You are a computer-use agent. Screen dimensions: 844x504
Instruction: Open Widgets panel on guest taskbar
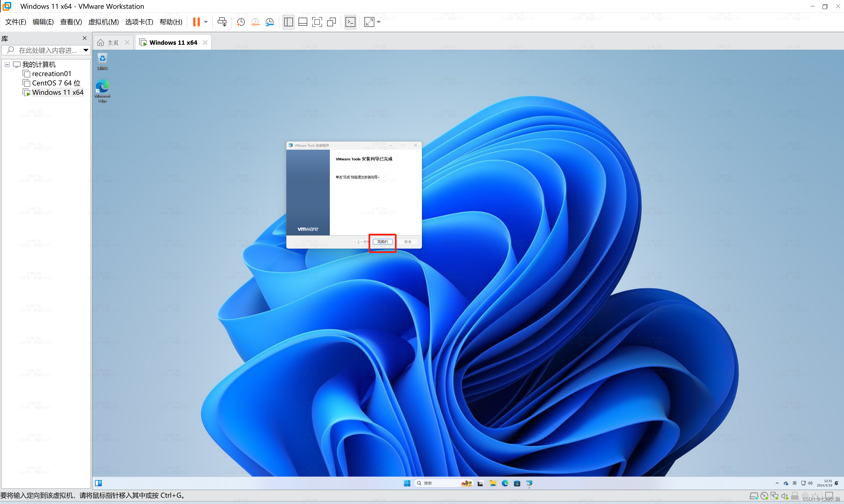[x=99, y=483]
